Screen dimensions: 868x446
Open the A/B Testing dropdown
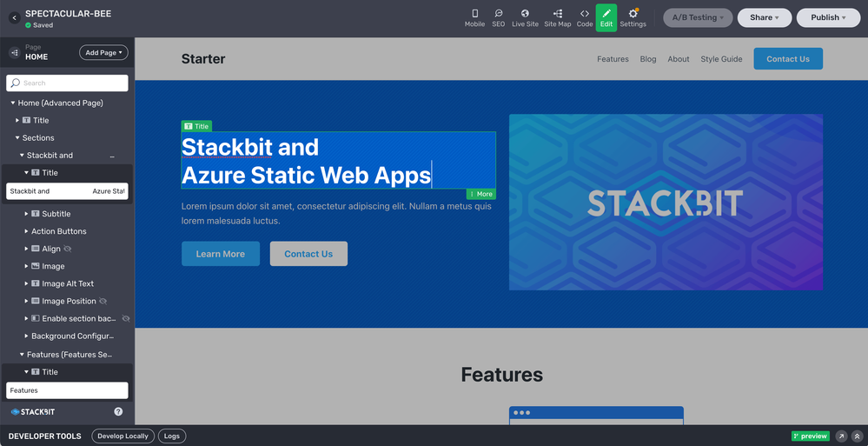698,17
